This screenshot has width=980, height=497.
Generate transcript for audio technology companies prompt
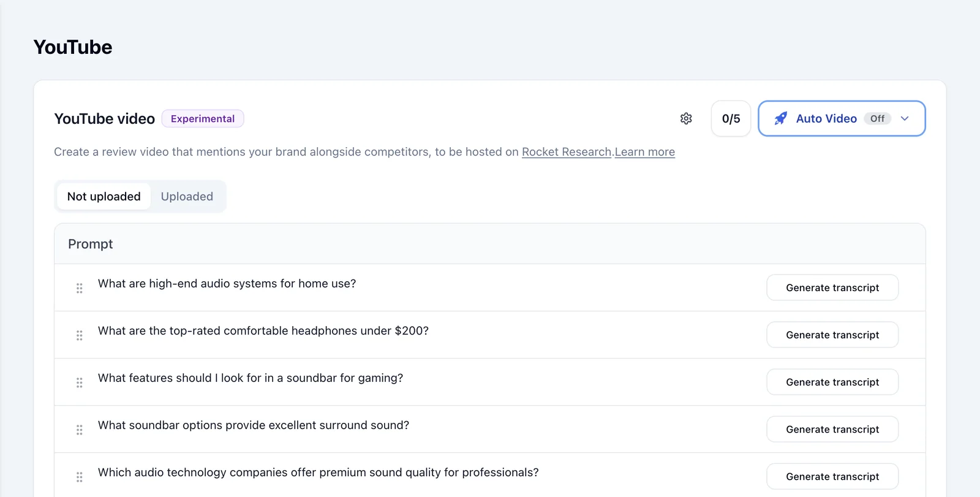[x=832, y=476]
